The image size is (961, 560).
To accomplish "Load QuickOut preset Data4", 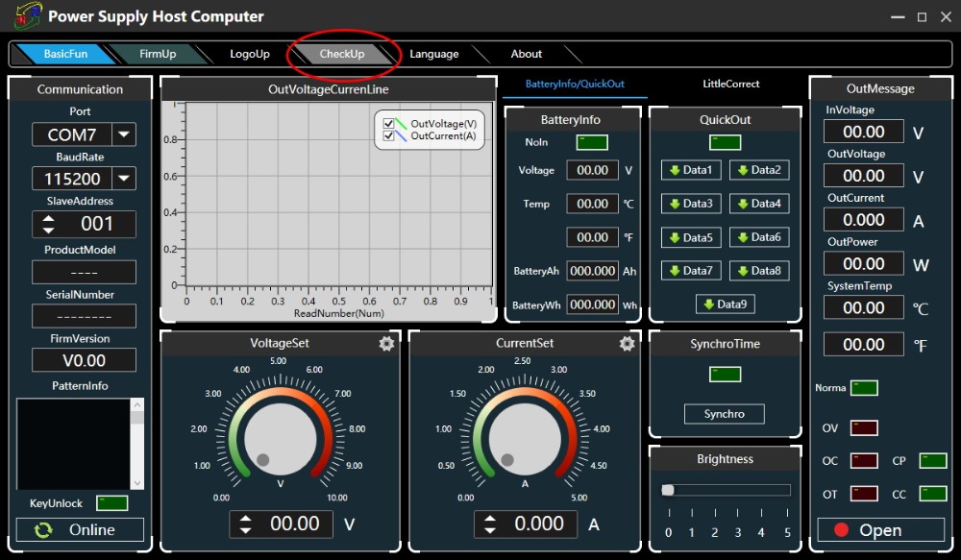I will [759, 204].
